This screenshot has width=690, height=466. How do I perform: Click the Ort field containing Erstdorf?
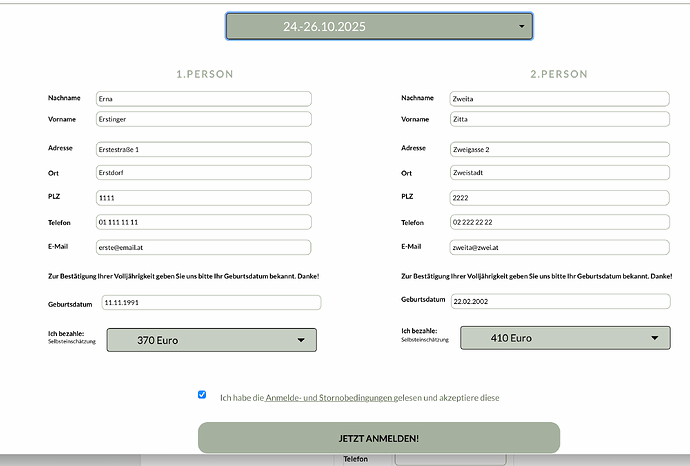[x=203, y=172]
